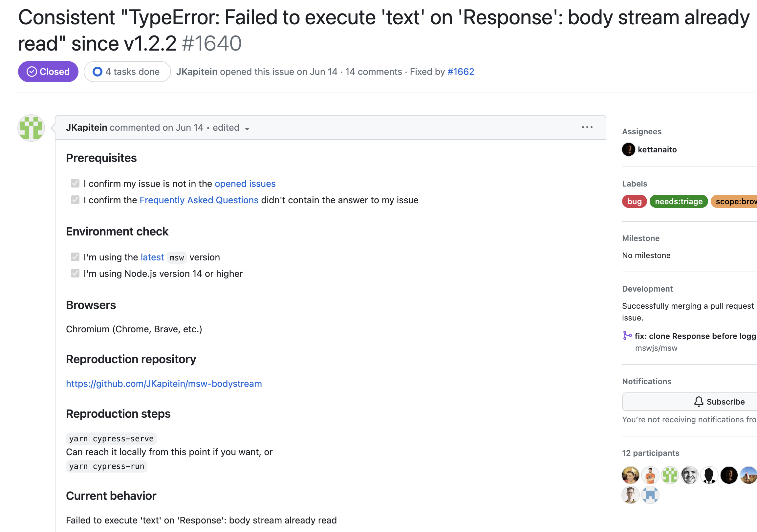
Task: Select the red 'bug' label
Action: (634, 202)
